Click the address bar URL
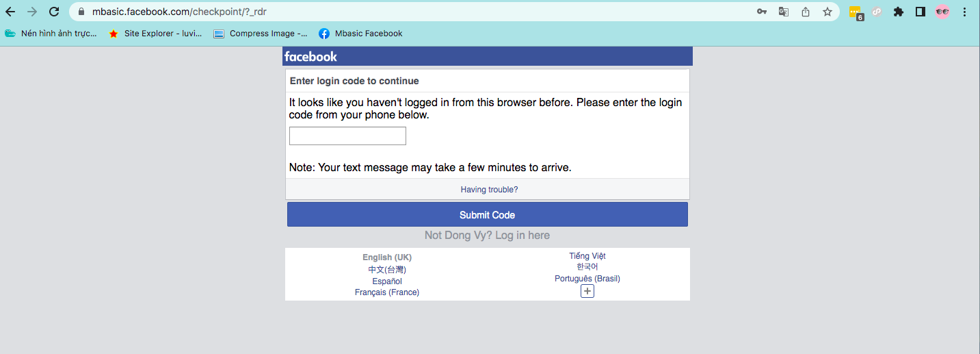The width and height of the screenshot is (980, 354). (x=179, y=12)
